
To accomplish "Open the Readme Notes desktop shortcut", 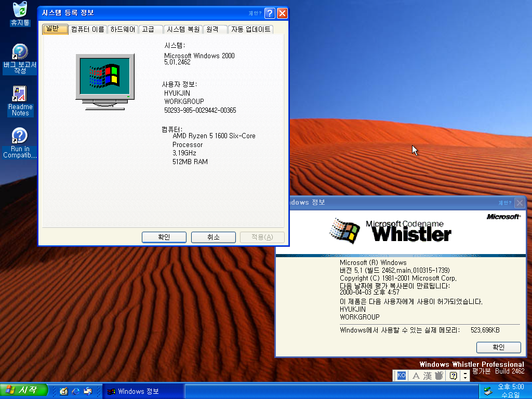I will [20, 101].
